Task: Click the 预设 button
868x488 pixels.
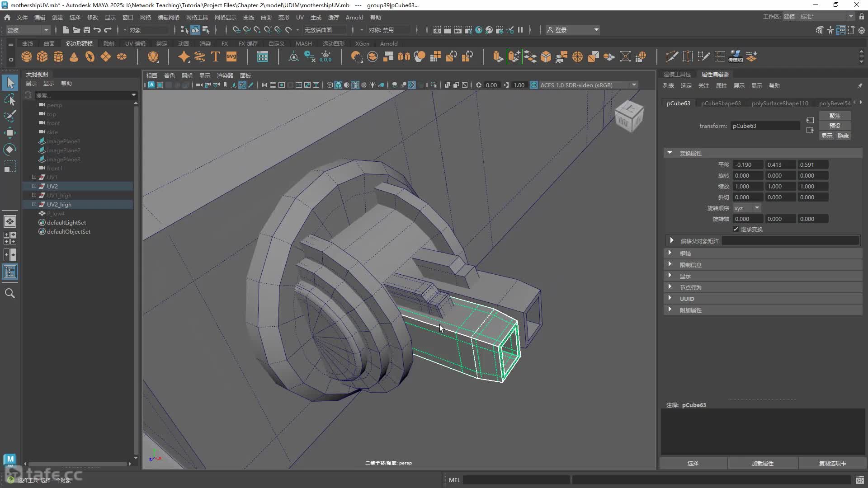Action: [835, 126]
